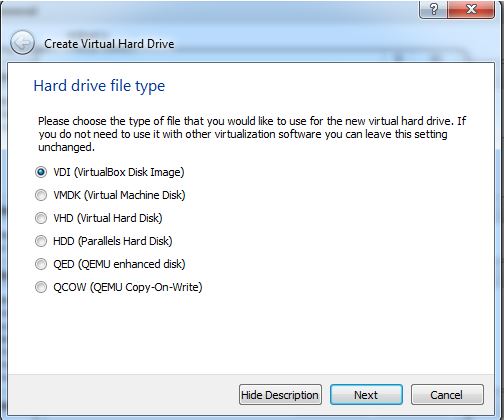Screen dimensions: 504x420
Task: Click the 'Parallels Hard Disk' label text
Action: (x=125, y=241)
